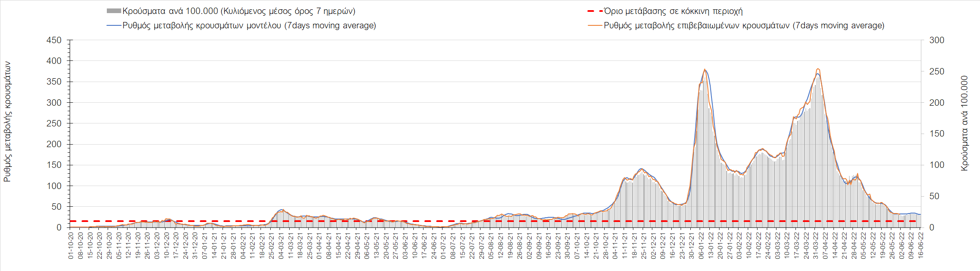Select the date label 31-03-22
This screenshot has height=271, width=980.
[x=816, y=245]
